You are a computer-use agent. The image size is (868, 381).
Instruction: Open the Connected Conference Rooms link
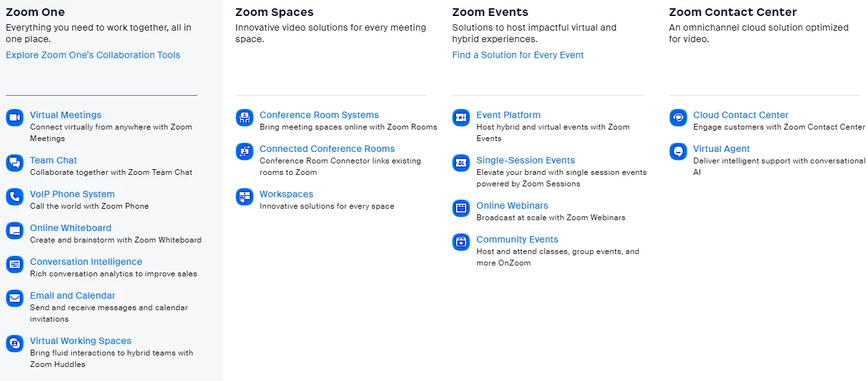pos(327,149)
